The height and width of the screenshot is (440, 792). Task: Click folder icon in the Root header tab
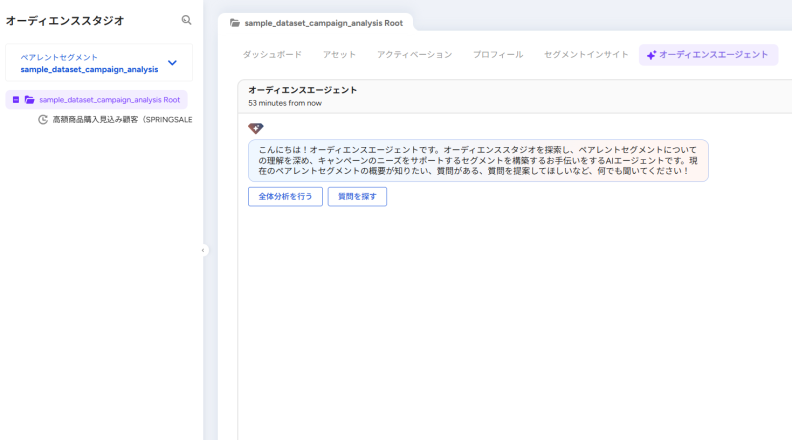click(x=235, y=23)
